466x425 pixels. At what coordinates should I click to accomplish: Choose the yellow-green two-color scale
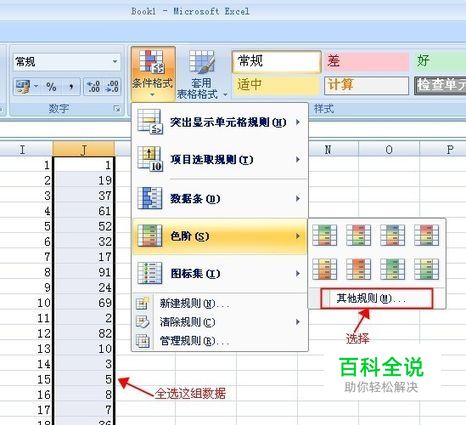[427, 269]
